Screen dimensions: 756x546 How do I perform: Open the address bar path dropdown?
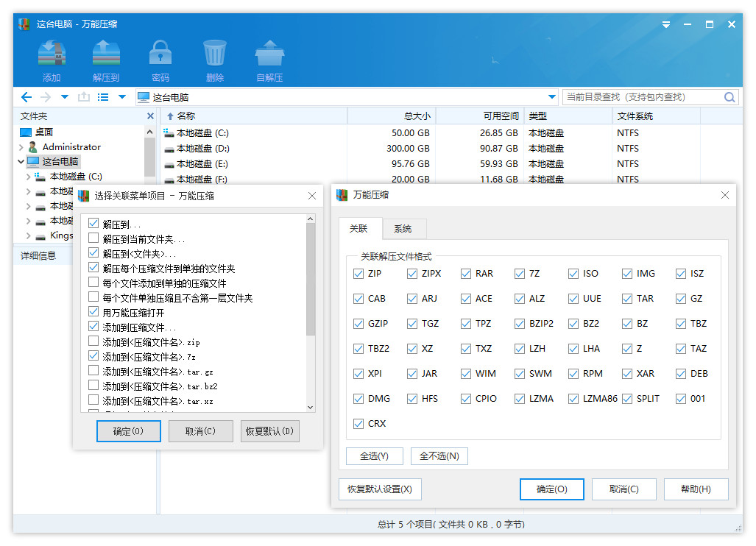[552, 97]
